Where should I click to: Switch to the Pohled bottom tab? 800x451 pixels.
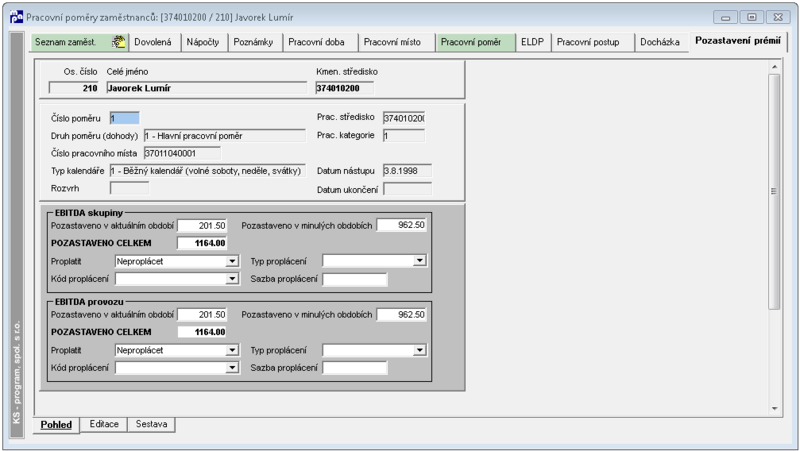(x=56, y=425)
